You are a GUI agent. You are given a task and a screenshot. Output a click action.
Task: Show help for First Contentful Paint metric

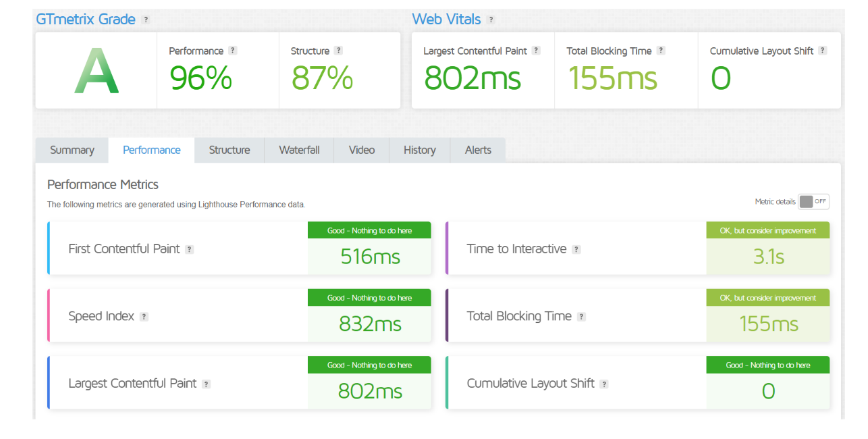tap(190, 249)
